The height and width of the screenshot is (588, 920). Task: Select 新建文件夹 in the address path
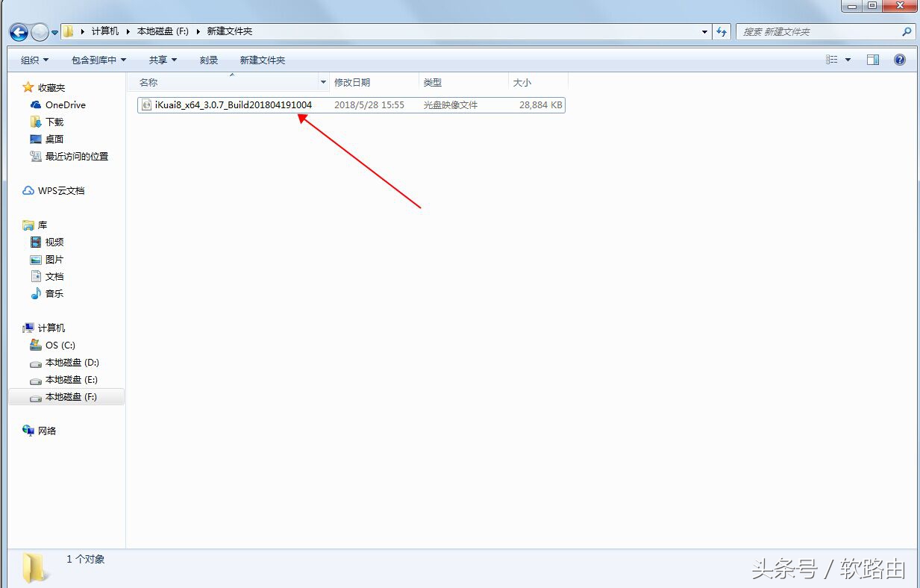click(230, 31)
